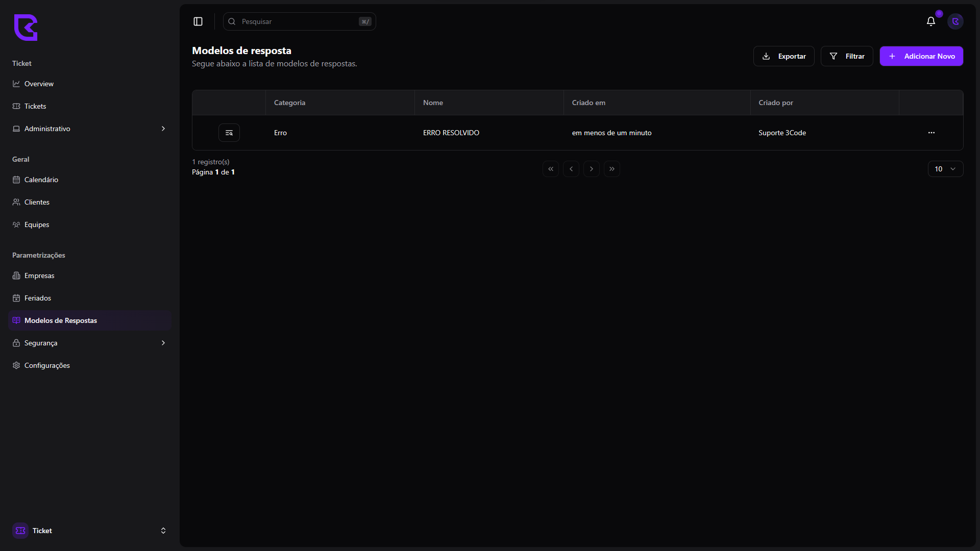The image size is (980, 551).
Task: Open the Ticket workspace switcher
Action: (89, 531)
